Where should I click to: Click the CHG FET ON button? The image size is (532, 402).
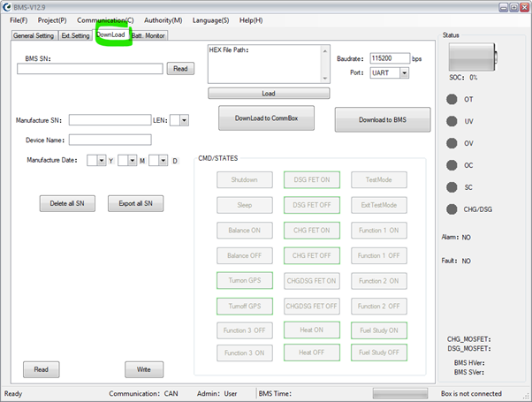click(312, 231)
